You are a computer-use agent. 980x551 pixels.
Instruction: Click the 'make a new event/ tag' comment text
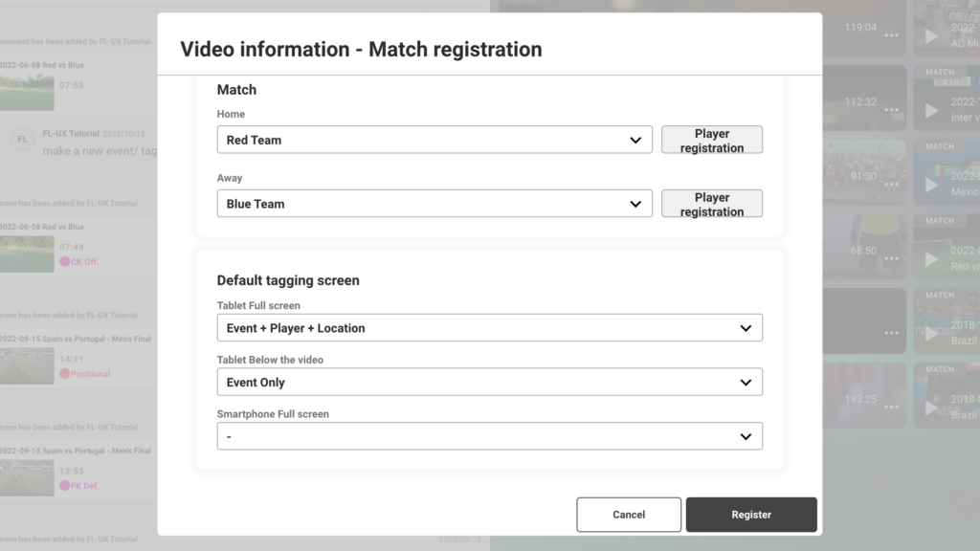(100, 151)
